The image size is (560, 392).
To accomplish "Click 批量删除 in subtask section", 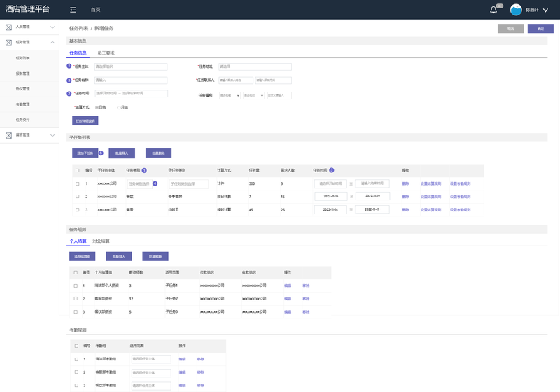I will [159, 153].
